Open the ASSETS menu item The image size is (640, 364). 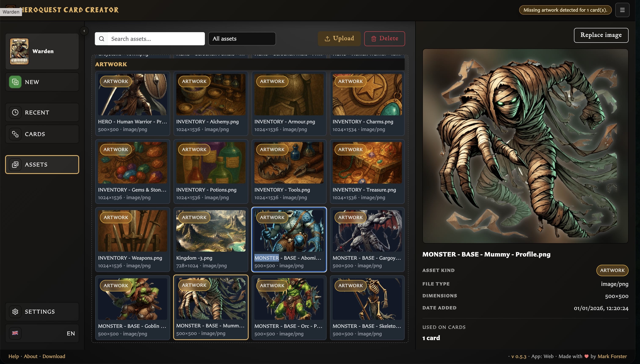pos(42,164)
